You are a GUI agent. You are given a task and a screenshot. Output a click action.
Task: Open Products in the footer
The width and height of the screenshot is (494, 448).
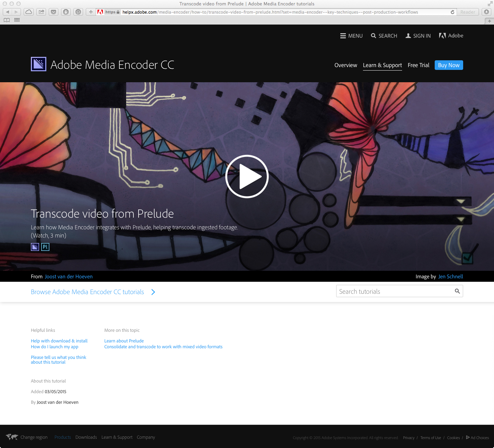(63, 437)
